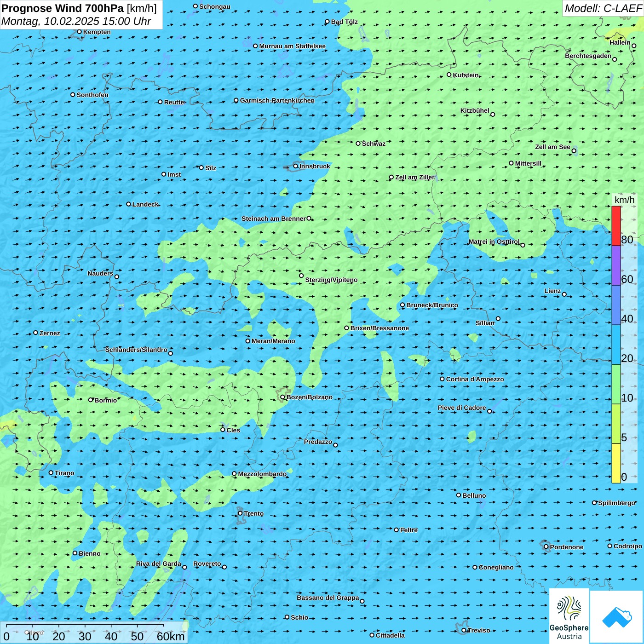Screen dimensions: 644x644
Task: Click the Schio location dot
Action: (x=287, y=617)
